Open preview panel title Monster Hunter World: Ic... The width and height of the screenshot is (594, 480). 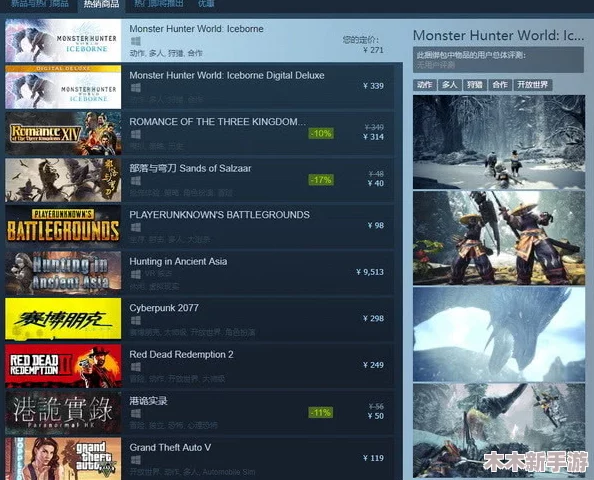[498, 36]
